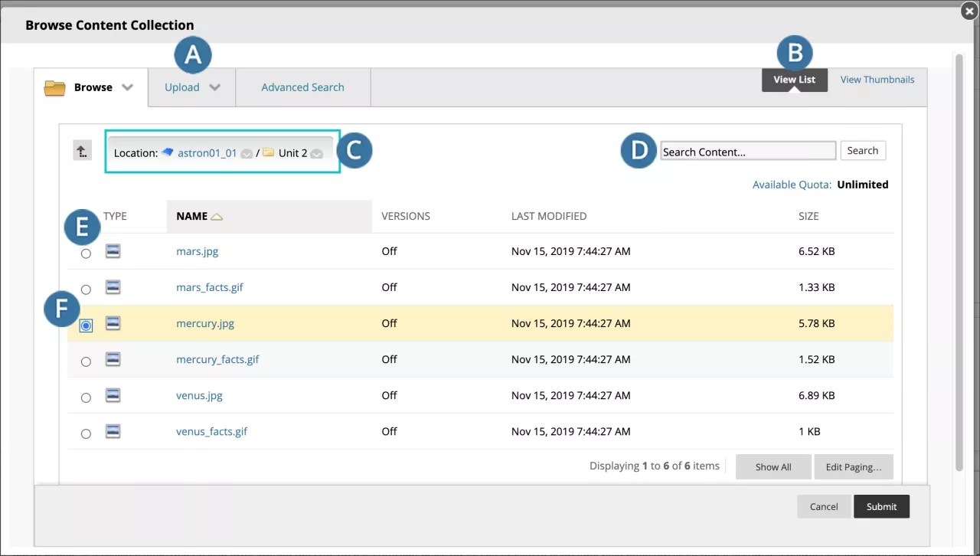Select the radio button for venus.jpg

click(86, 397)
